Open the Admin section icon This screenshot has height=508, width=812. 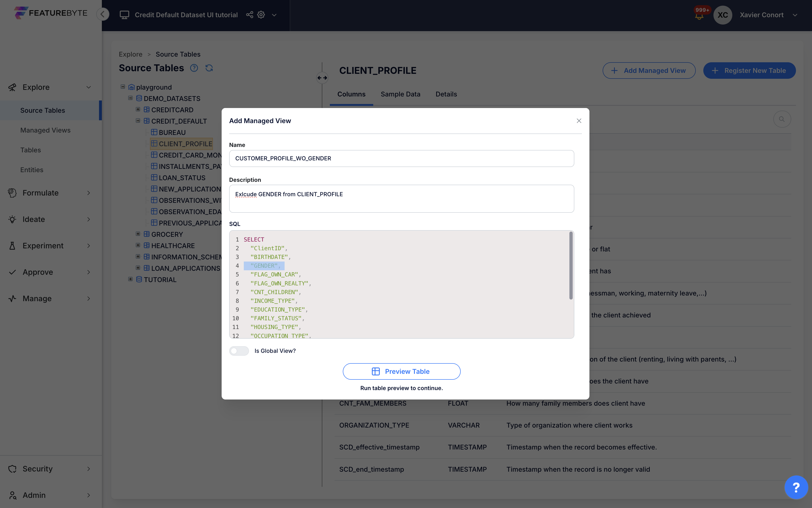pyautogui.click(x=12, y=495)
